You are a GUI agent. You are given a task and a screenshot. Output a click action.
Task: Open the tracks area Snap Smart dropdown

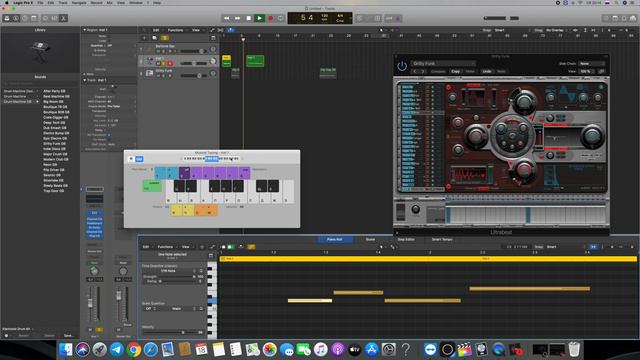[x=512, y=30]
